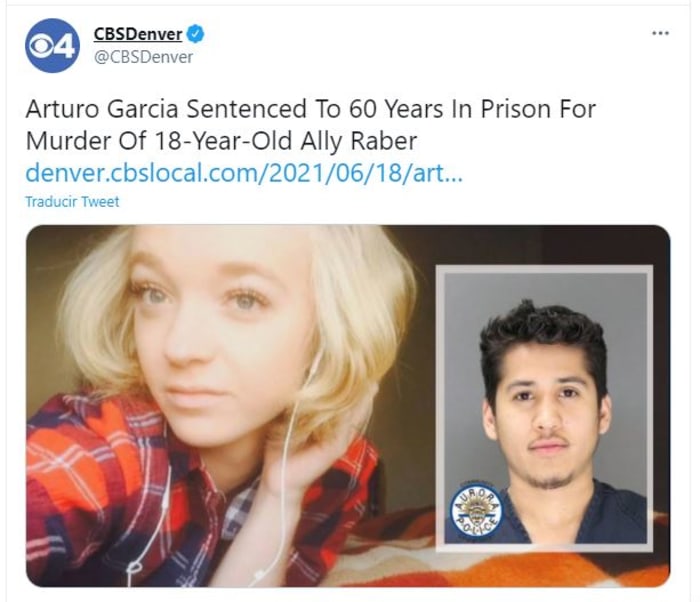This screenshot has width=700, height=602.
Task: Click Traducir Tweet to translate
Action: [x=72, y=202]
